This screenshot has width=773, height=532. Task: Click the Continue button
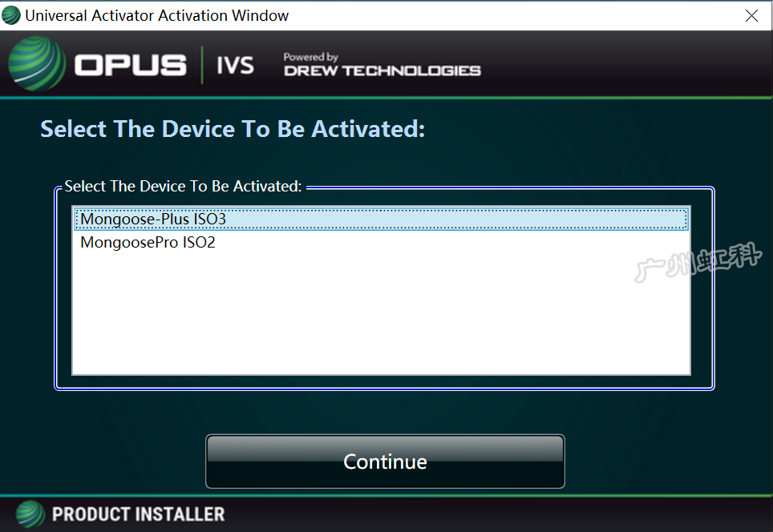pos(385,461)
